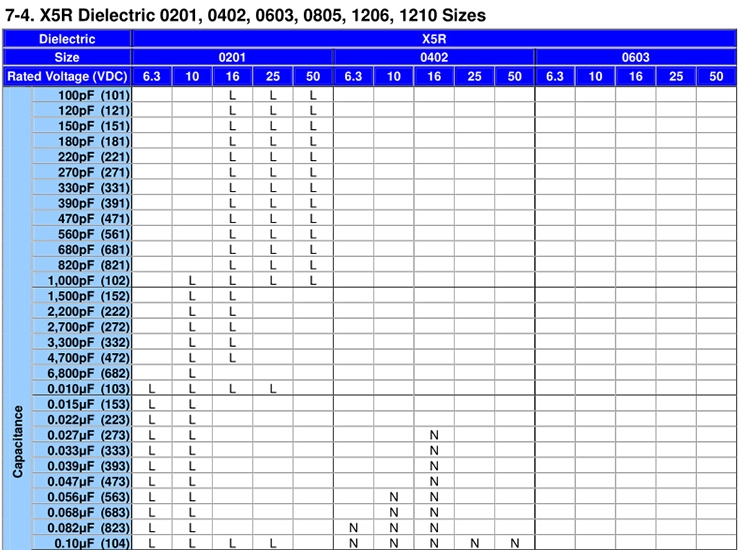The image size is (743, 550).
Task: Click the X5R dielectric header cell
Action: click(434, 39)
